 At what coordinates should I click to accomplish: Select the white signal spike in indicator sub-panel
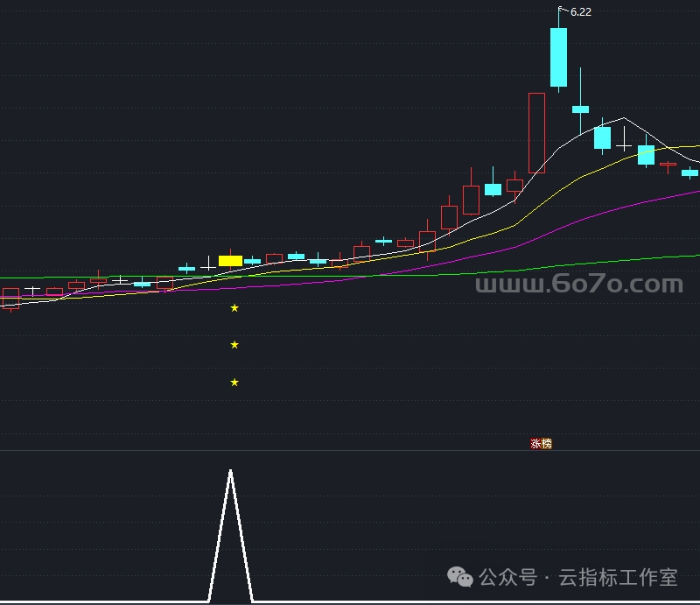tap(230, 535)
